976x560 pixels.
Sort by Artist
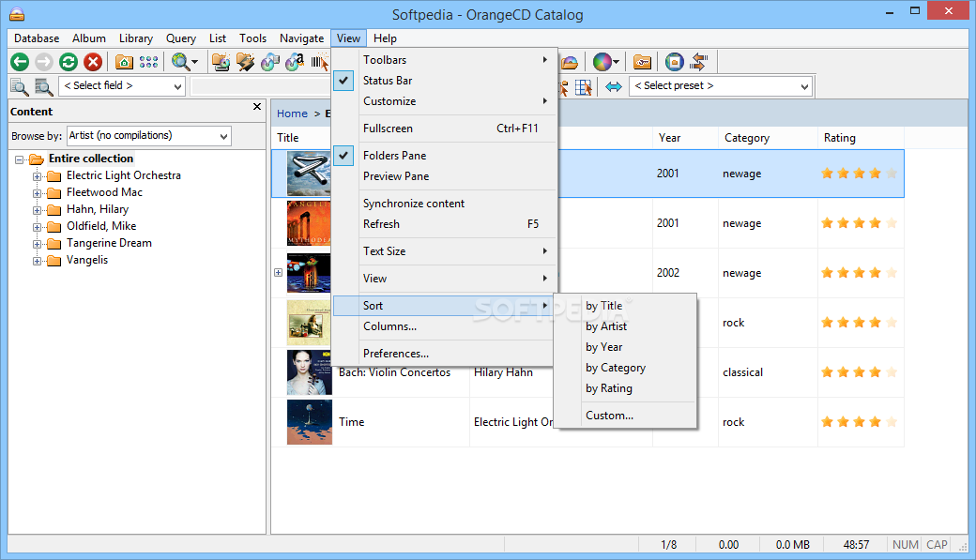tap(625, 326)
